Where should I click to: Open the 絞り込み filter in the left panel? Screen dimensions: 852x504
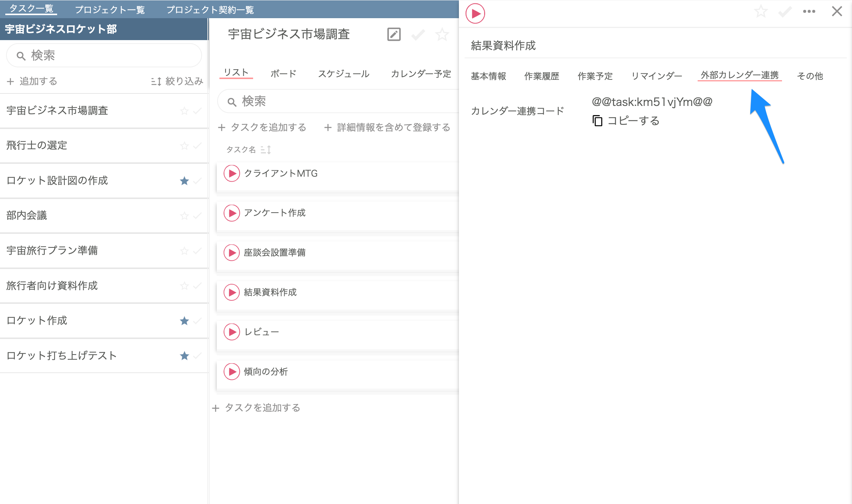pyautogui.click(x=176, y=81)
